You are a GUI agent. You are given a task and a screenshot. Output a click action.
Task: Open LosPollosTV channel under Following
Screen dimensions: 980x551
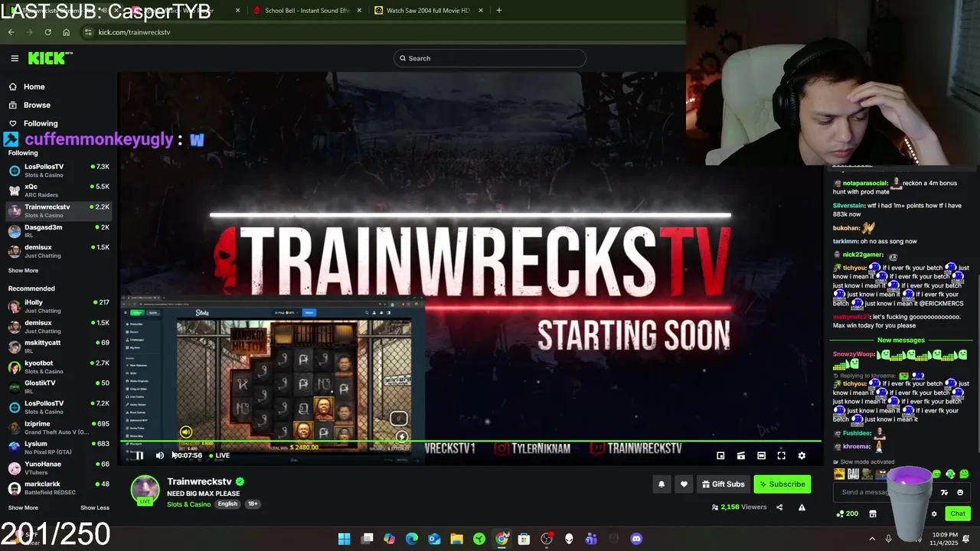[x=59, y=170]
